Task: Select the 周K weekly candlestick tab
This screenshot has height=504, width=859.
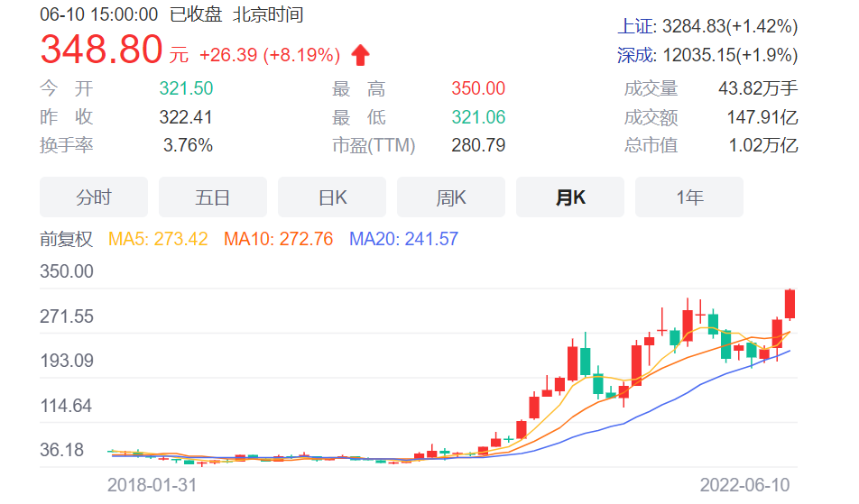Action: (451, 197)
